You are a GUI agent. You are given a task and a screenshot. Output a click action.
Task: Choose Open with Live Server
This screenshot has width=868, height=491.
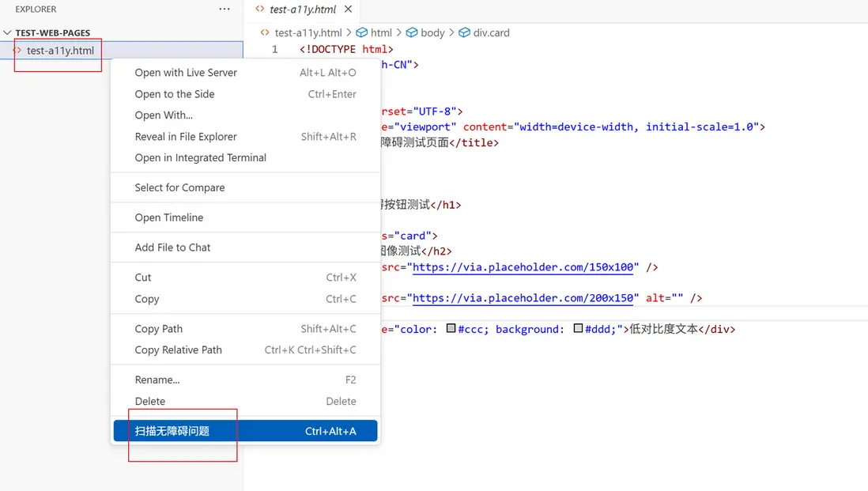point(186,73)
